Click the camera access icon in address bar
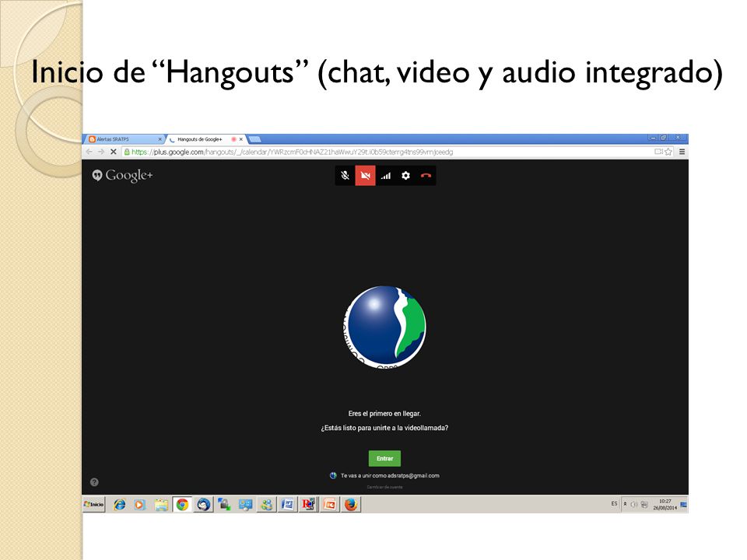Viewport: 747px width, 560px height. (658, 152)
